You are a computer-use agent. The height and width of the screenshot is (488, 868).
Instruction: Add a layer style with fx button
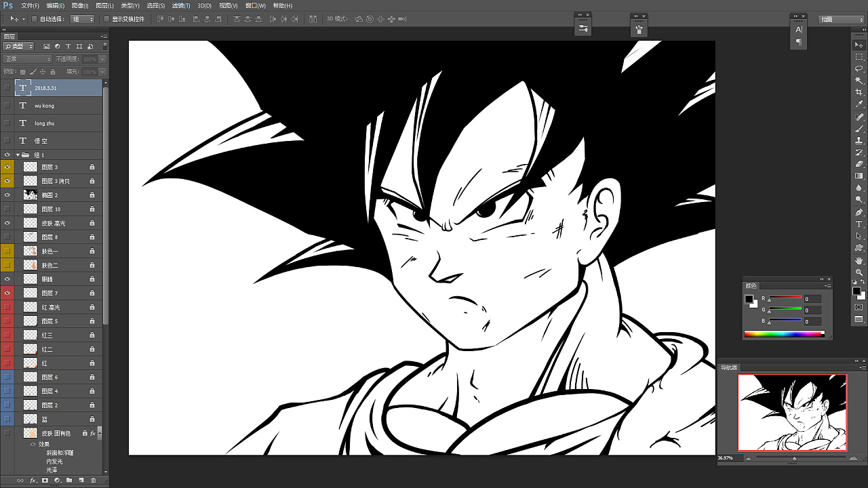click(33, 481)
